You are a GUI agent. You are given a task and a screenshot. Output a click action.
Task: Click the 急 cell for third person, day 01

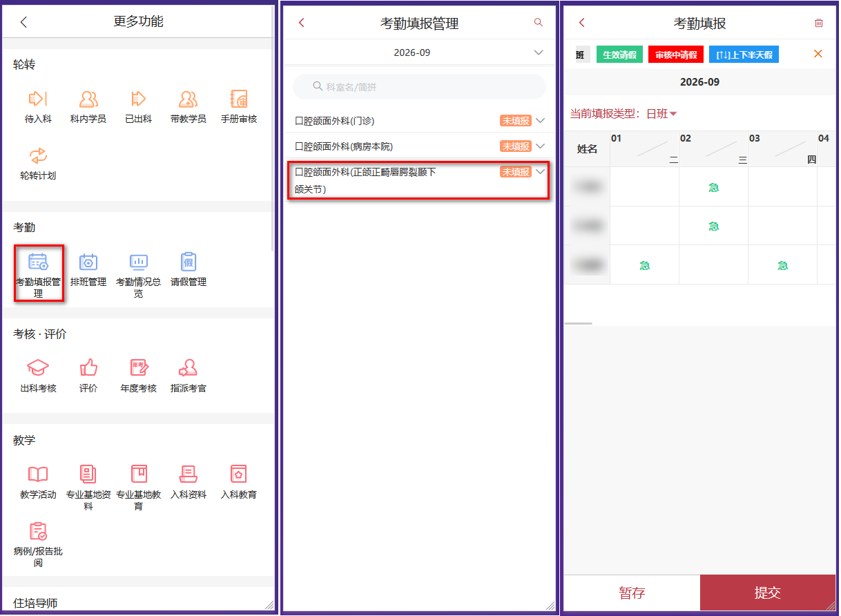[644, 265]
